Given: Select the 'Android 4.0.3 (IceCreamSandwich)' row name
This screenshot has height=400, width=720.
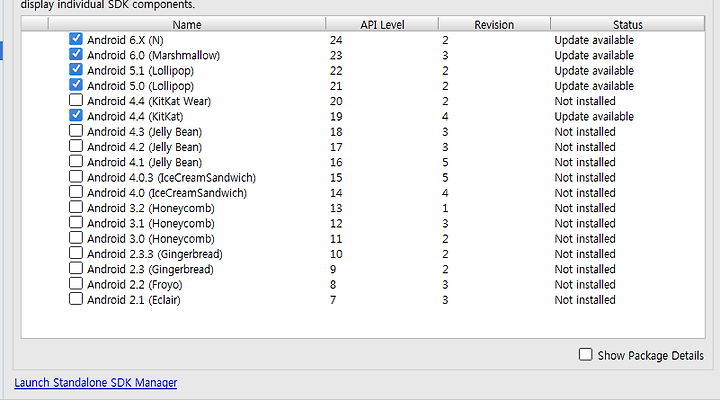Looking at the screenshot, I should click(x=171, y=178).
